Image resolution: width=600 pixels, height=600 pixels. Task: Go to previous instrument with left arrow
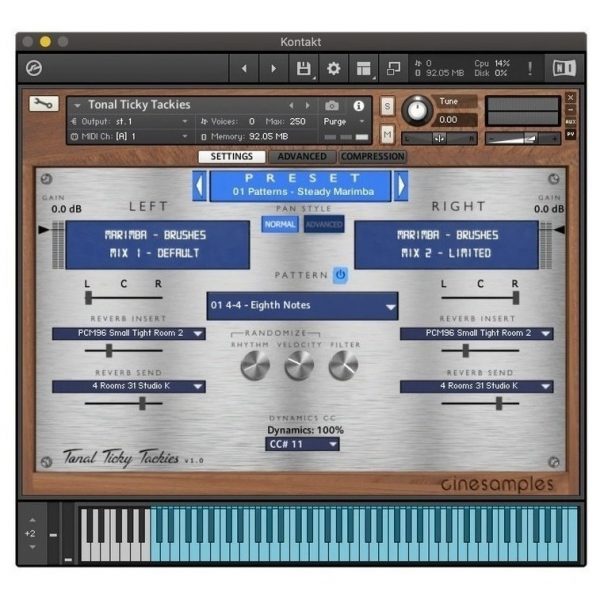pyautogui.click(x=244, y=68)
